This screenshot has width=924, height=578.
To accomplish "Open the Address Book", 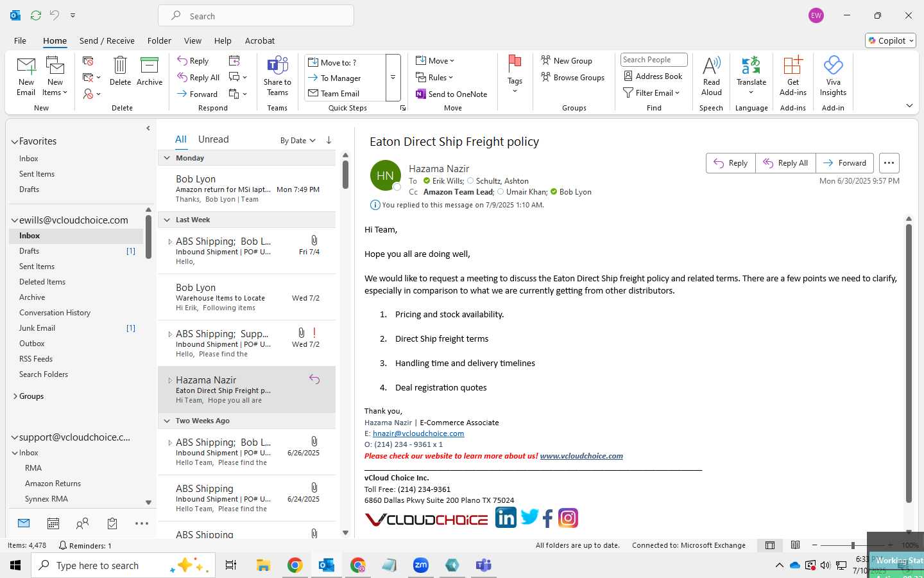I will coord(653,76).
